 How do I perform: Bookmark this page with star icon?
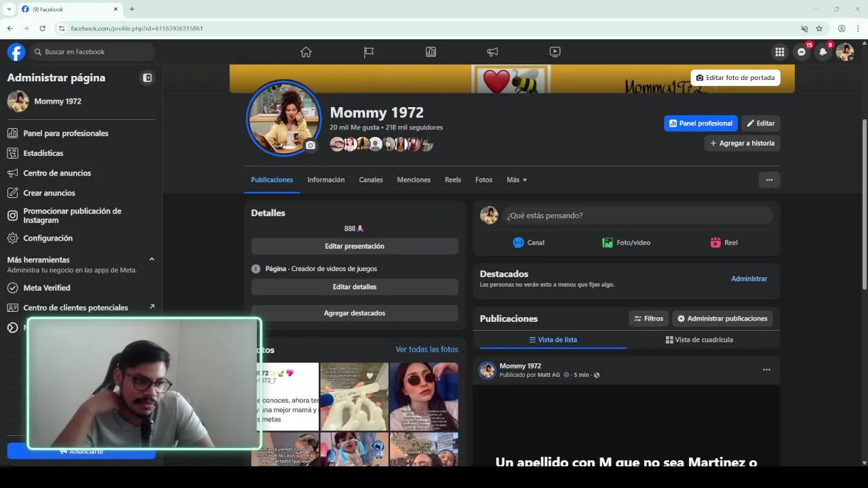819,28
